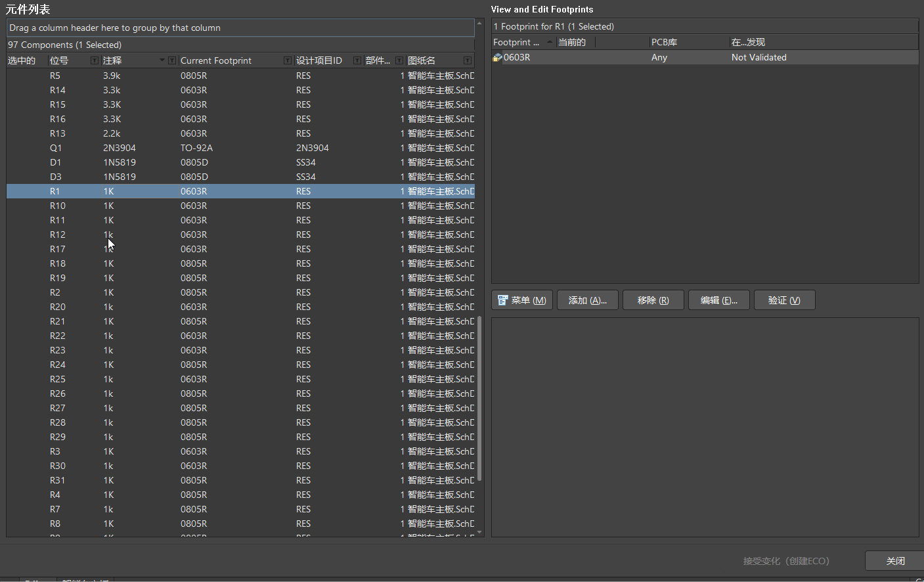
Task: Click the 添加 (A)... button
Action: tap(588, 300)
